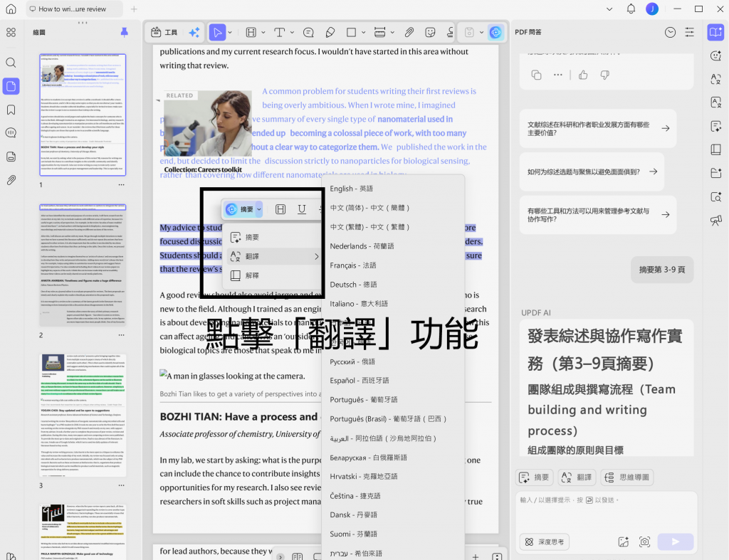
Task: Expand the cursor tool dropdown arrow
Action: (x=230, y=33)
